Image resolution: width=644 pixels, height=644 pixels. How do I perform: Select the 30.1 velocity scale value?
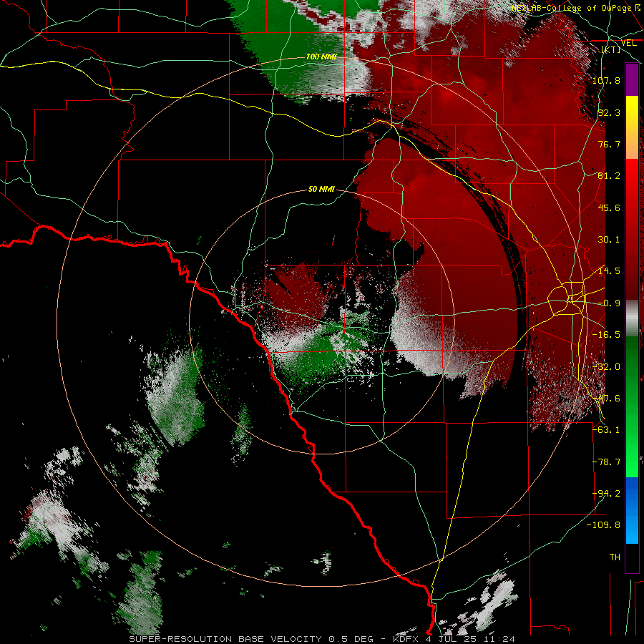pyautogui.click(x=609, y=240)
